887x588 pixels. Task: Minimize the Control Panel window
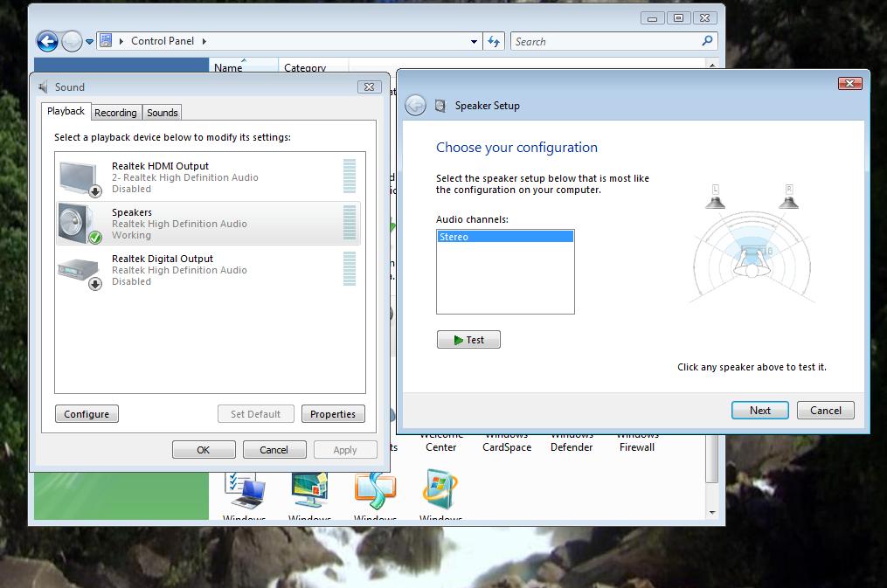click(x=652, y=18)
